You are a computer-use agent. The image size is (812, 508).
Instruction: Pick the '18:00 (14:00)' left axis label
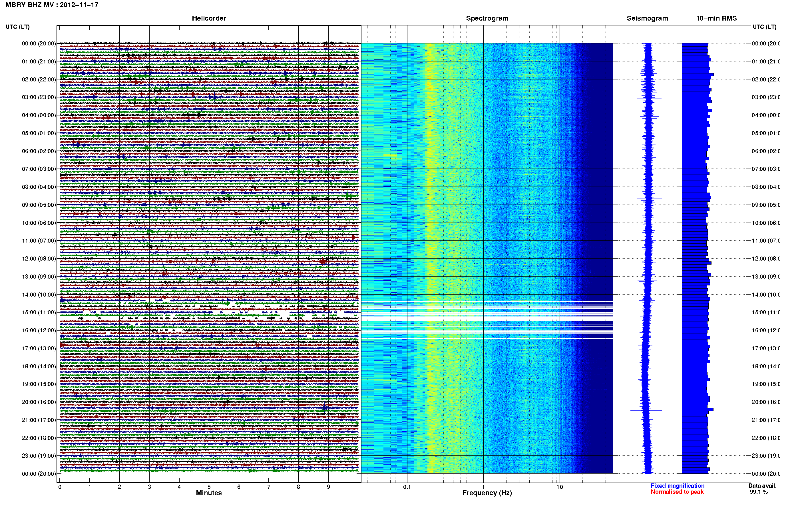[x=39, y=366]
